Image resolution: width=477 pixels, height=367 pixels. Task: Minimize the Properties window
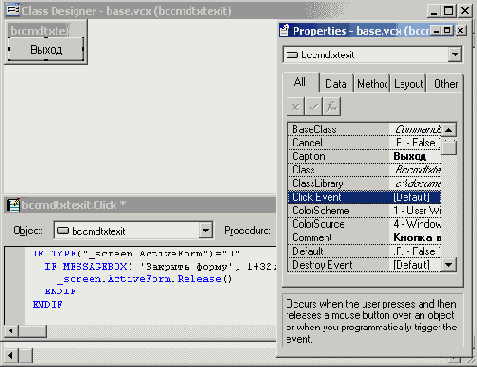pyautogui.click(x=436, y=31)
